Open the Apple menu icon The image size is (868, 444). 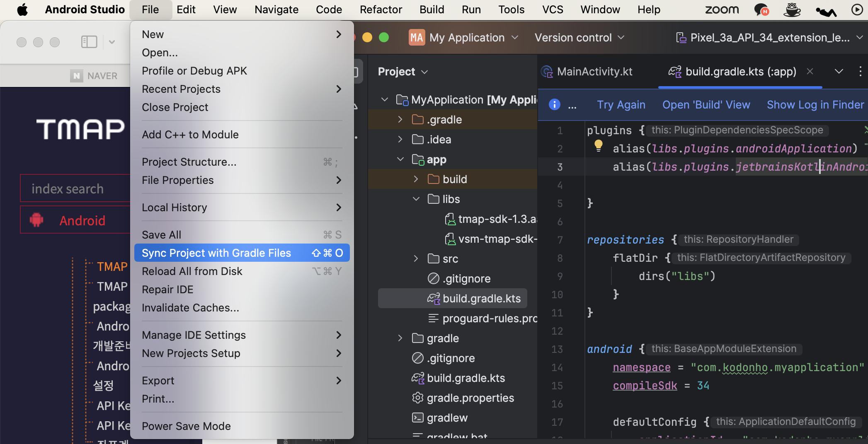(x=22, y=10)
